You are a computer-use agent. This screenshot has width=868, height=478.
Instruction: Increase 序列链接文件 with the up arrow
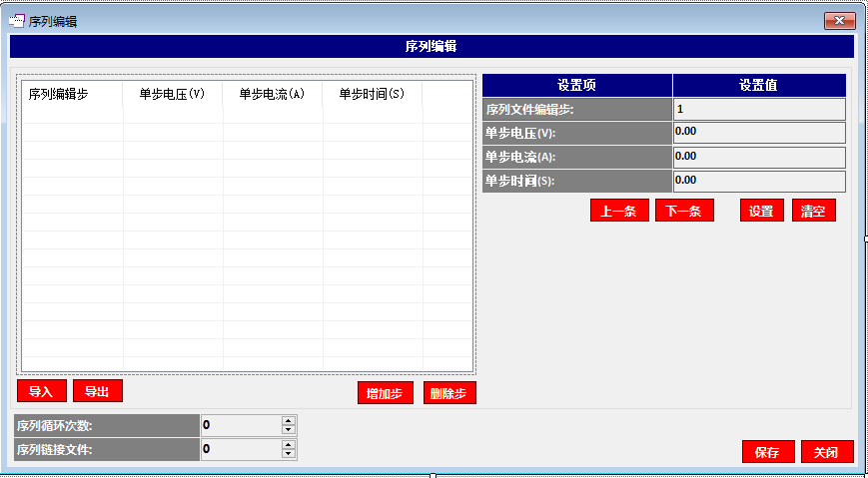pyautogui.click(x=289, y=444)
